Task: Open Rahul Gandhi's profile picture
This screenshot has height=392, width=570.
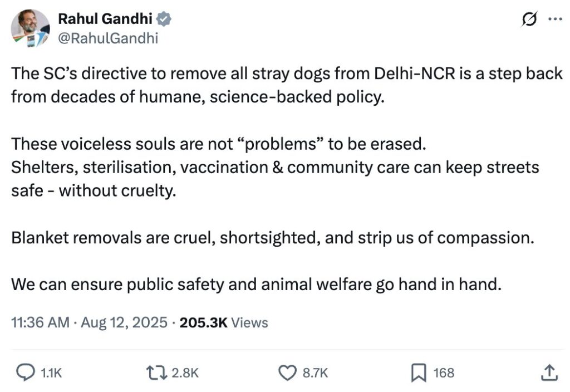Action: click(x=30, y=28)
